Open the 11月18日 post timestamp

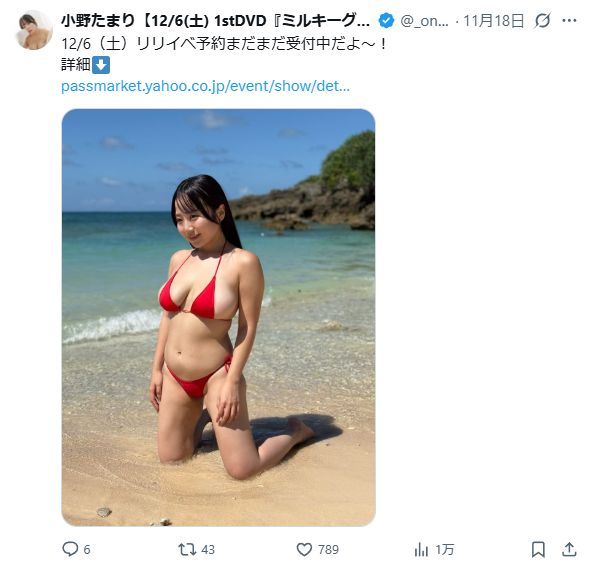(494, 21)
